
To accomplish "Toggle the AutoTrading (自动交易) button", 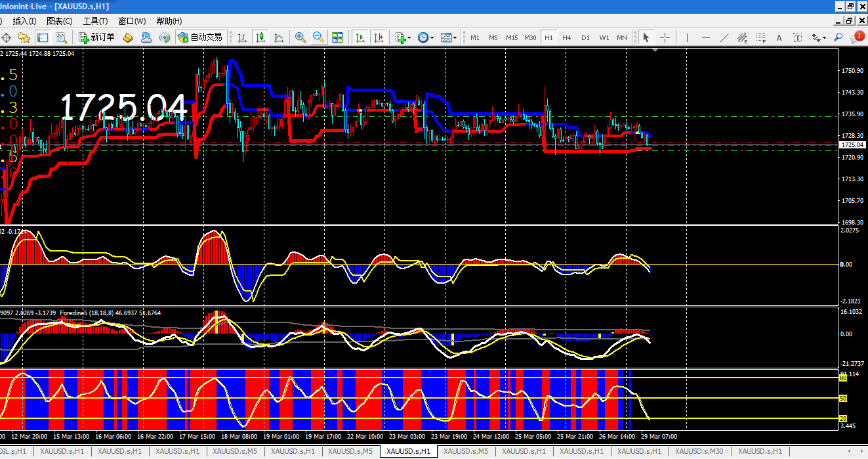I will [x=200, y=37].
